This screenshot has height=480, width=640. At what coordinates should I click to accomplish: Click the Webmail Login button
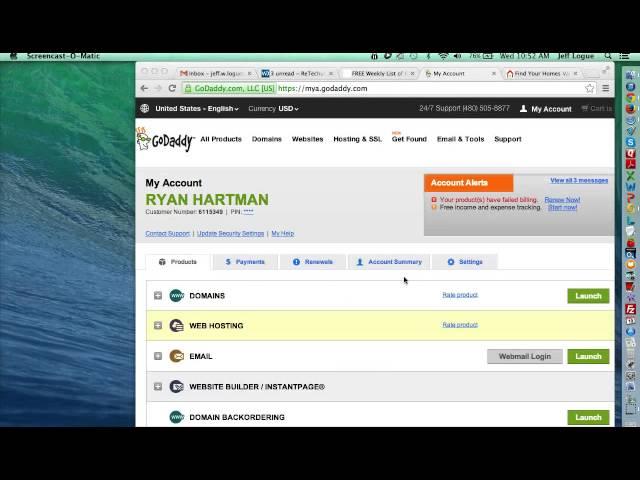[x=524, y=356]
